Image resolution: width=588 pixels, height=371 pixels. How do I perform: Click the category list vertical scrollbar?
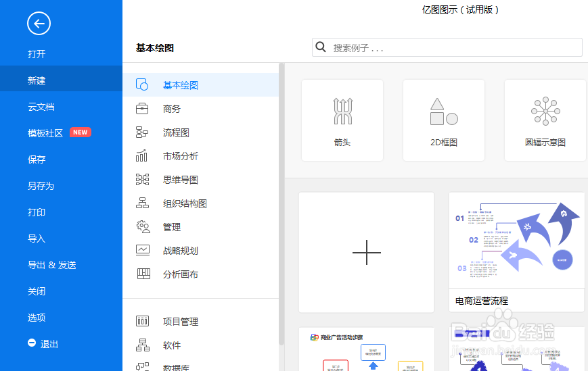tap(281, 204)
